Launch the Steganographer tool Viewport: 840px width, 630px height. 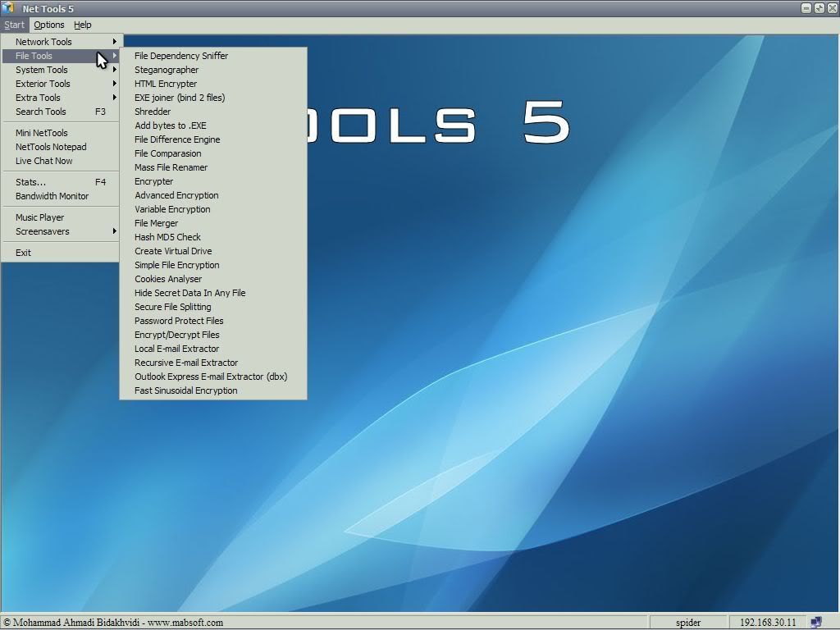tap(213, 70)
